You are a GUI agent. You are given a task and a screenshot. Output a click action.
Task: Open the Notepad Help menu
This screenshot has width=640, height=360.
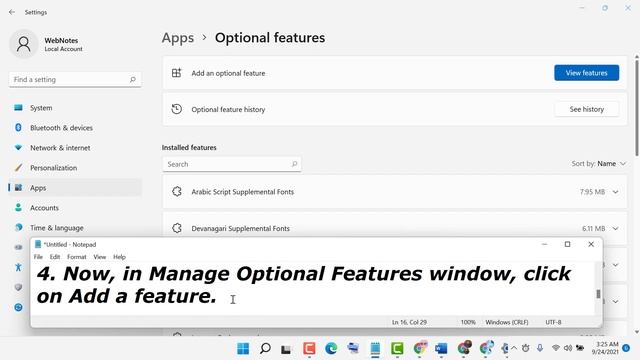pyautogui.click(x=119, y=257)
